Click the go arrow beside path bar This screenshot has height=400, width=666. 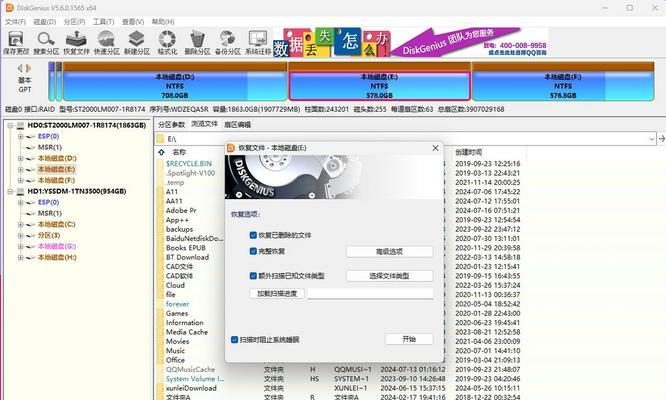[x=661, y=138]
